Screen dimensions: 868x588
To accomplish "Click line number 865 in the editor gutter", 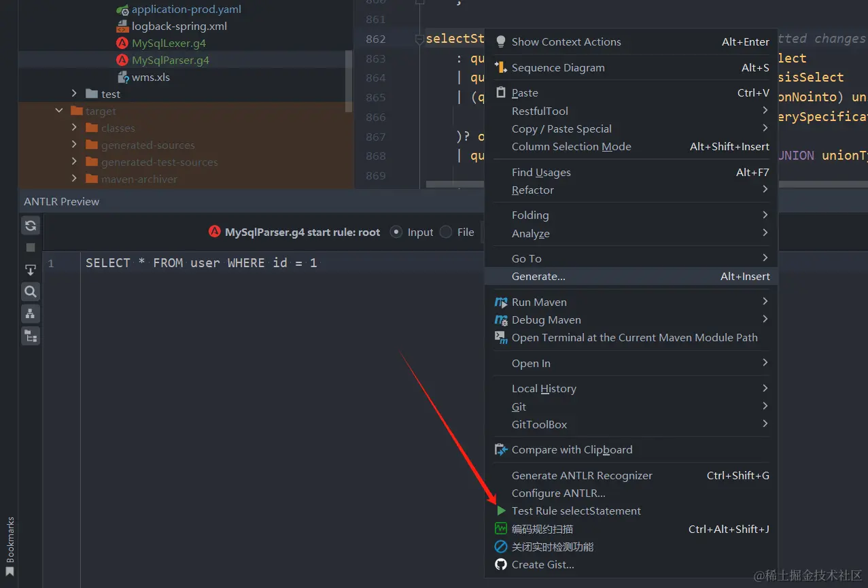I will [375, 97].
